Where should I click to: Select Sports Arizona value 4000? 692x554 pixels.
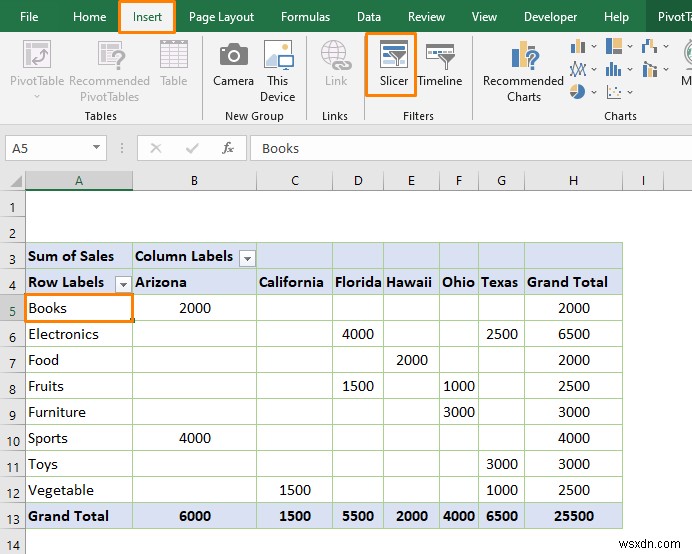[194, 438]
